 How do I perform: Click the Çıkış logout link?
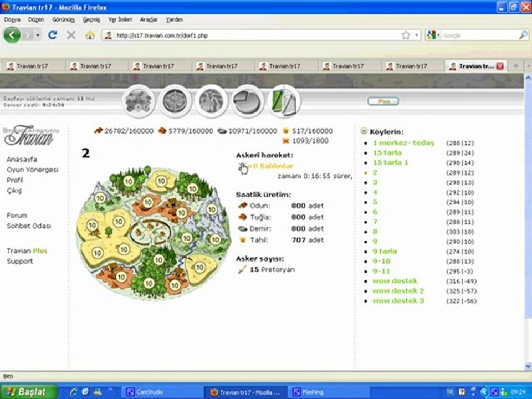14,191
